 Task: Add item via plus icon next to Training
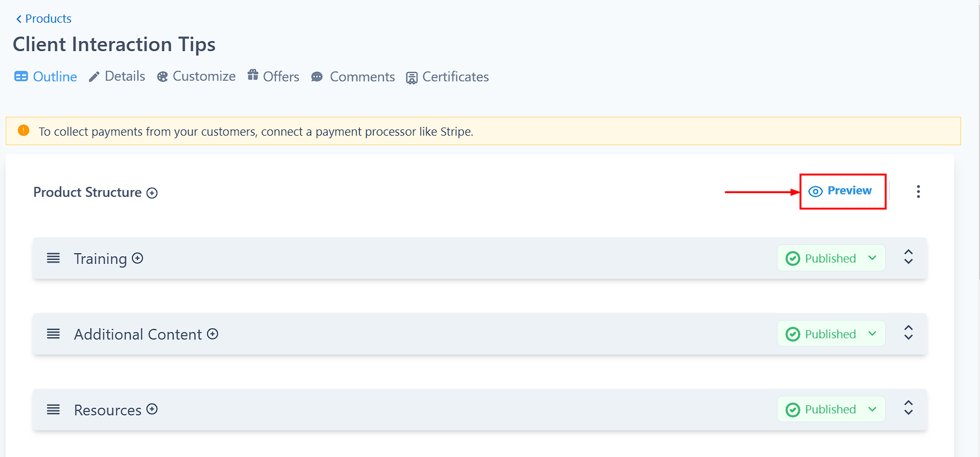pyautogui.click(x=138, y=258)
